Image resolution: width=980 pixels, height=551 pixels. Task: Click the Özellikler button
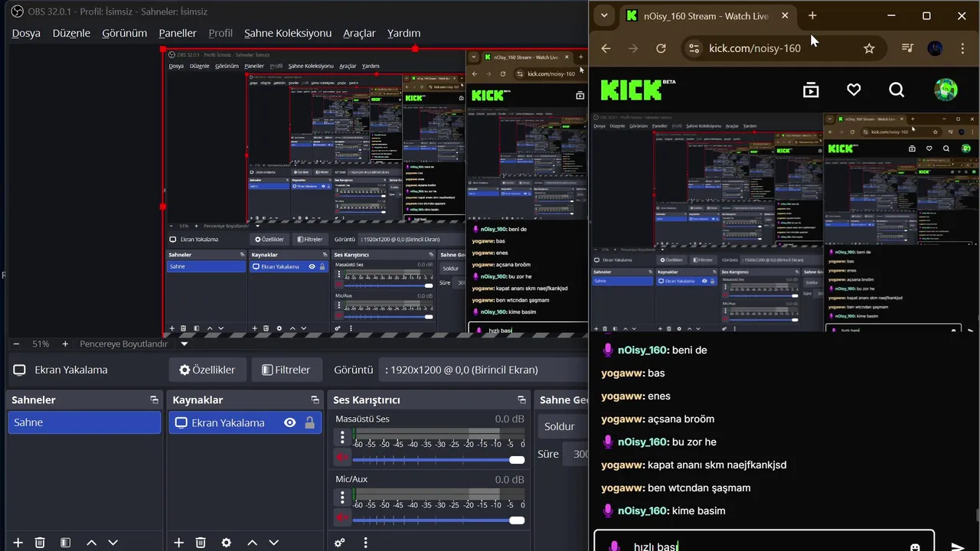(208, 370)
